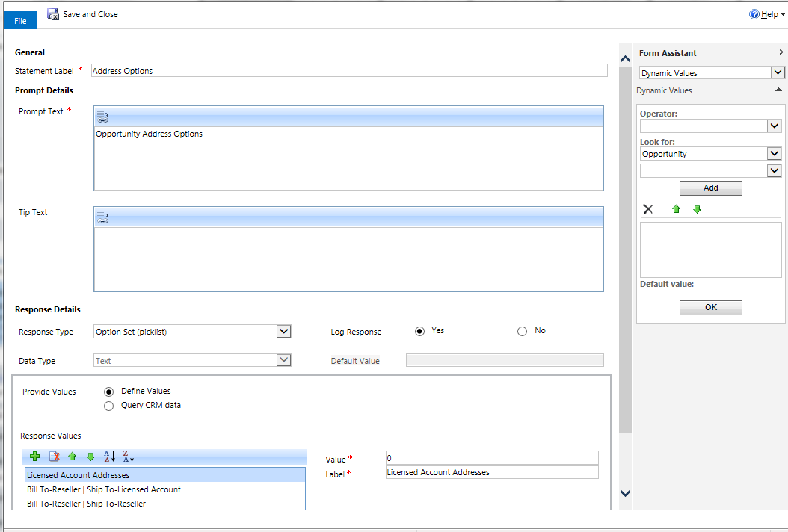This screenshot has height=532, width=788.
Task: Click the Prompt Text hyperlink insert icon
Action: click(103, 116)
